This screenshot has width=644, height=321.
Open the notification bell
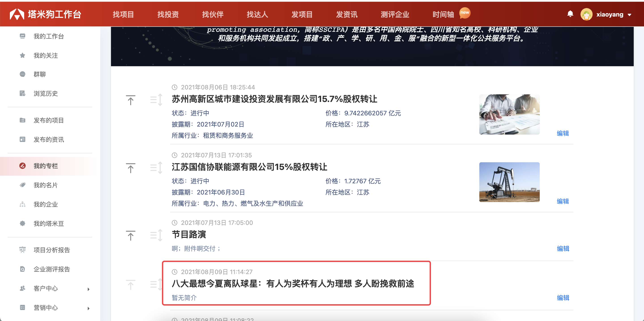point(570,14)
